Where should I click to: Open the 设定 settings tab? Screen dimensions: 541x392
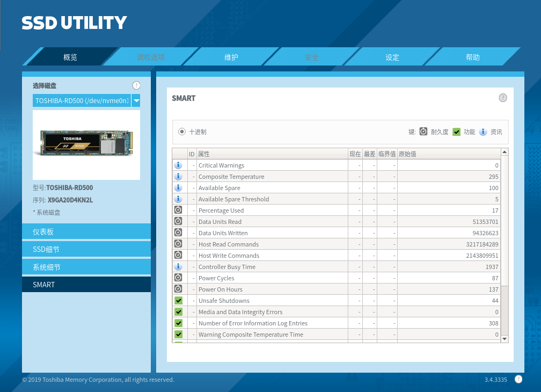[x=392, y=57]
